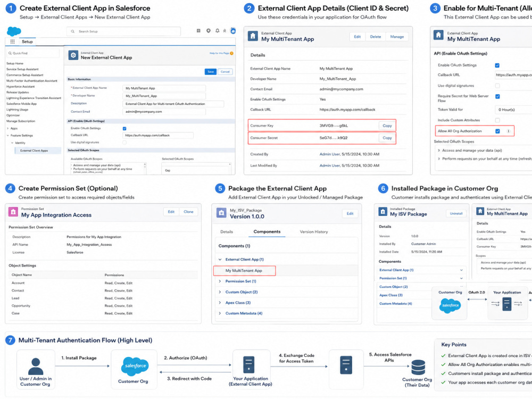The width and height of the screenshot is (532, 399).
Task: Click the app icon in the Multi-Tenant settings panel
Action: (x=439, y=35)
